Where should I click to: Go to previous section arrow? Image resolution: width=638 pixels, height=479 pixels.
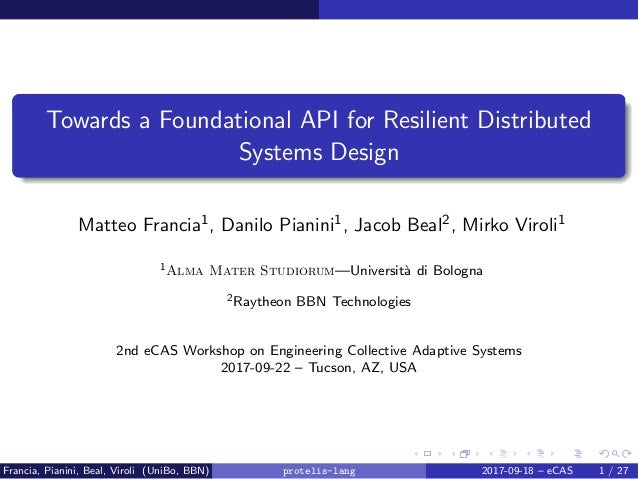coord(527,453)
